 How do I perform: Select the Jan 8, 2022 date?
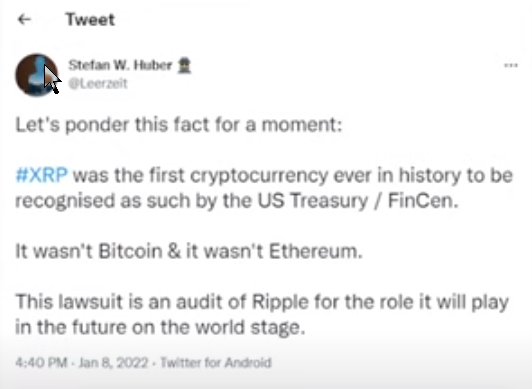113,363
